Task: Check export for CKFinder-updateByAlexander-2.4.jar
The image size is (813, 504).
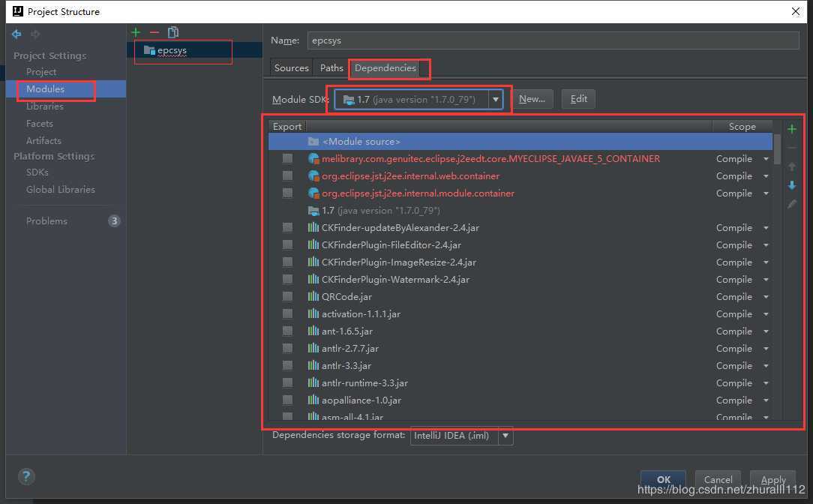Action: [x=287, y=228]
